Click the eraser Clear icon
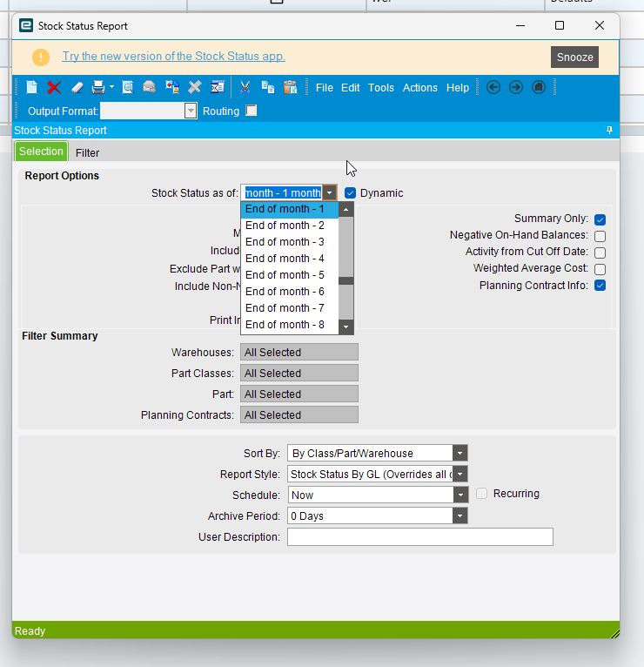 tap(77, 88)
